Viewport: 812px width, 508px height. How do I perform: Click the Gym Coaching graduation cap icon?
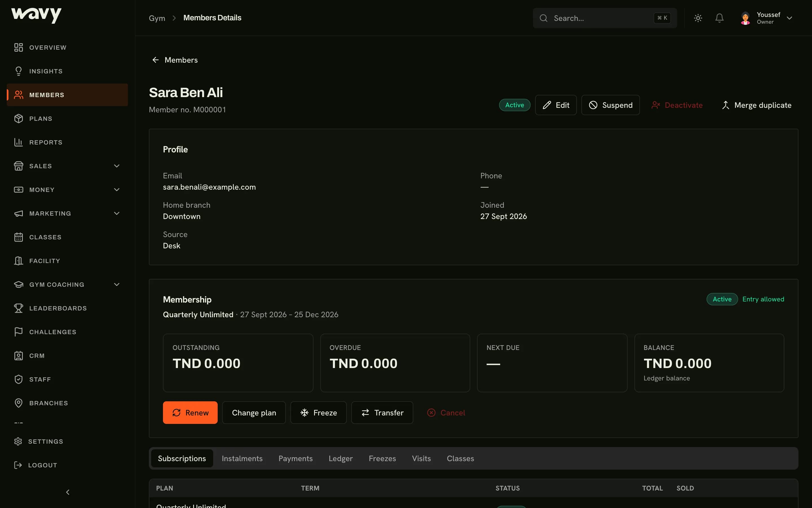pos(18,284)
